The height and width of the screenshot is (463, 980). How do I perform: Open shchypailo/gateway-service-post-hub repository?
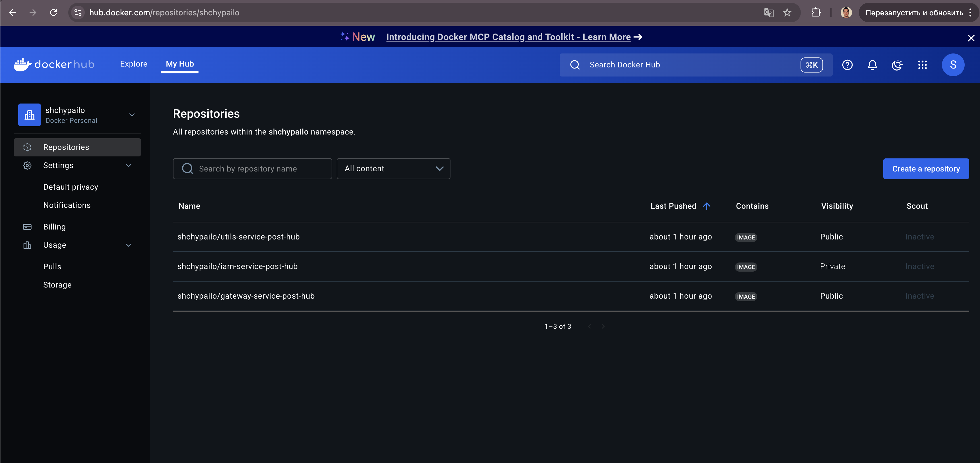[246, 296]
